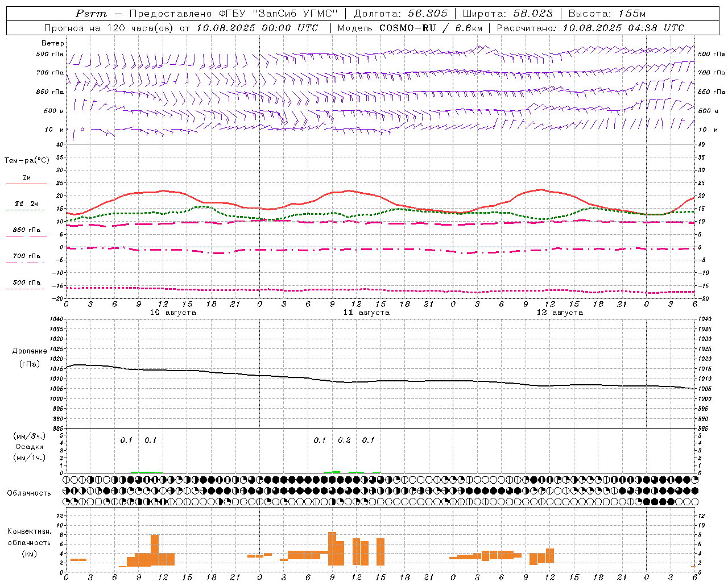Click the 500 гПа temperature legend entry
The image size is (728, 582).
click(x=26, y=282)
